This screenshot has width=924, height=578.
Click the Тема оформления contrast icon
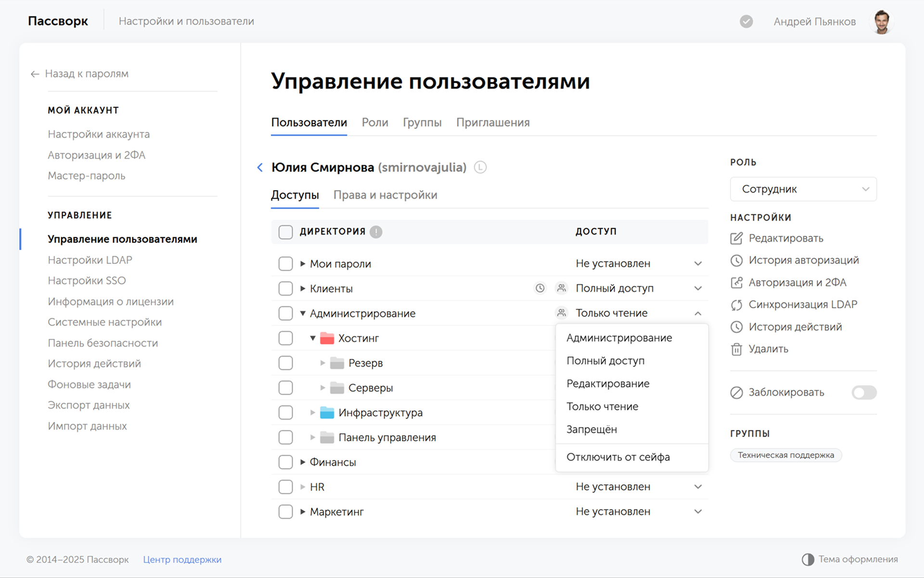pos(808,559)
